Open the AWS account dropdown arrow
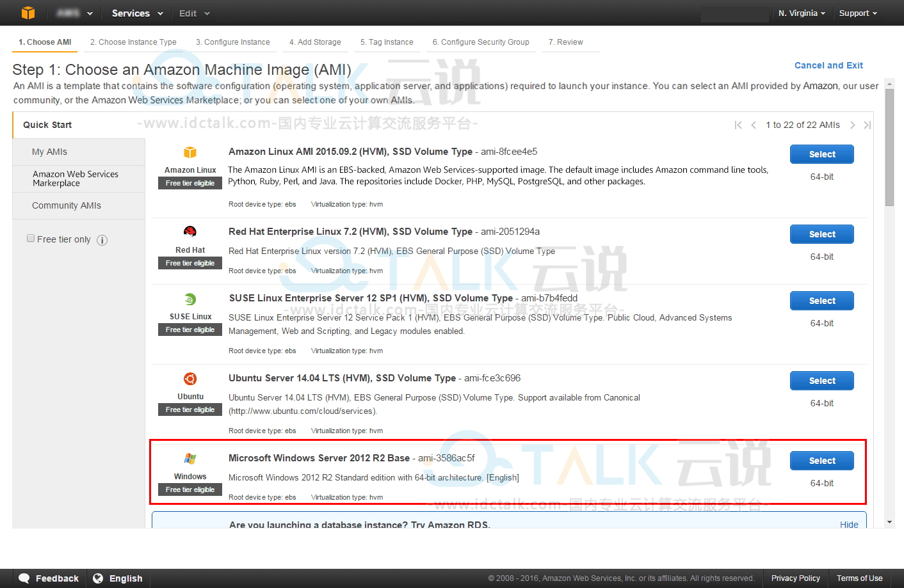 [x=90, y=13]
